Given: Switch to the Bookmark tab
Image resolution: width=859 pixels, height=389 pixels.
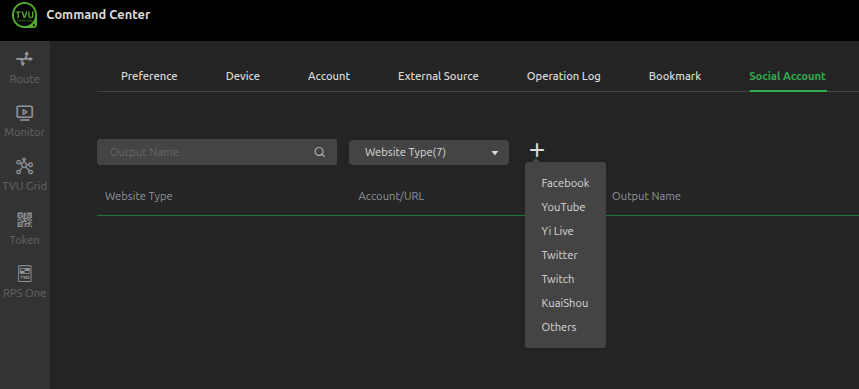Looking at the screenshot, I should click(x=675, y=76).
